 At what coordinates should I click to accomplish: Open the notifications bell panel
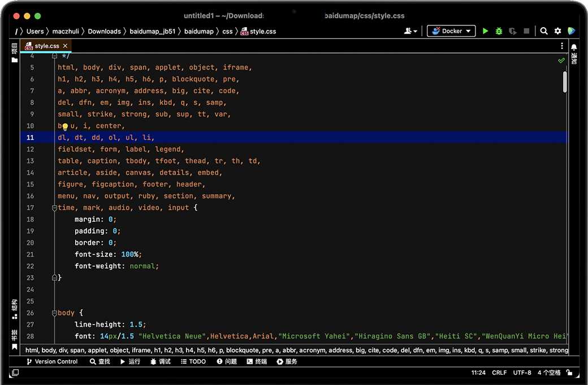574,47
